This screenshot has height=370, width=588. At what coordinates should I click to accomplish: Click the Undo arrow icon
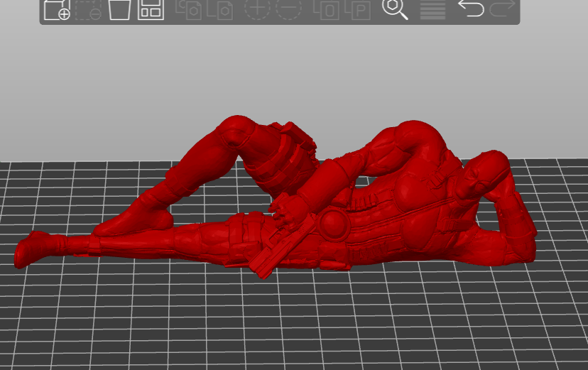click(x=471, y=9)
